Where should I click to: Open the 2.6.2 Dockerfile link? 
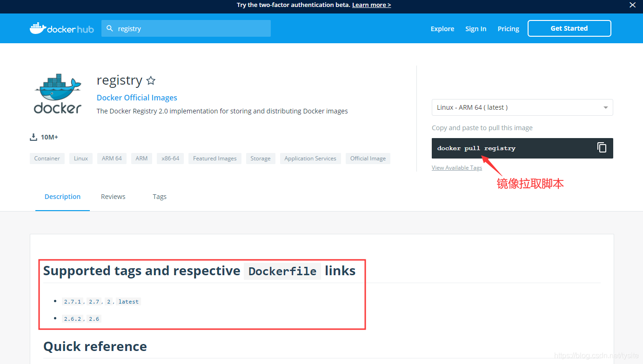(x=73, y=319)
